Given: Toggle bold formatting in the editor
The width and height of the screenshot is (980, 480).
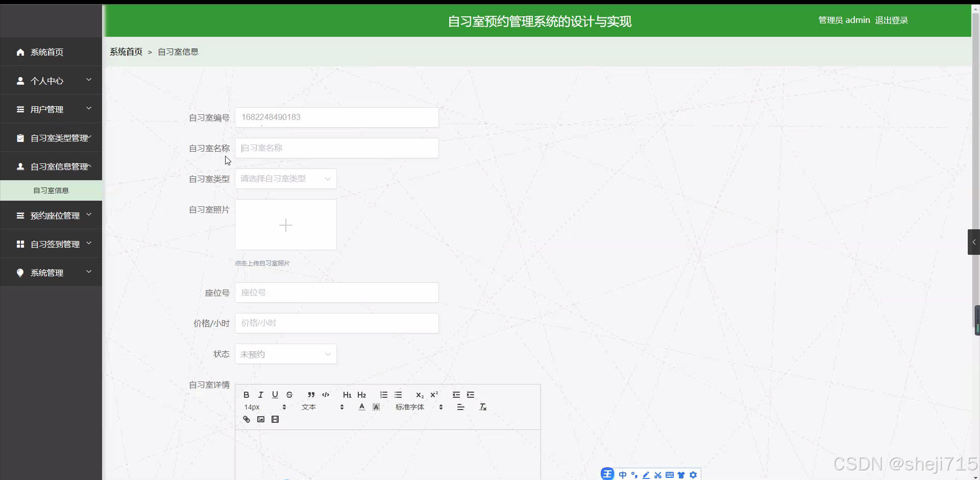Looking at the screenshot, I should pos(246,394).
